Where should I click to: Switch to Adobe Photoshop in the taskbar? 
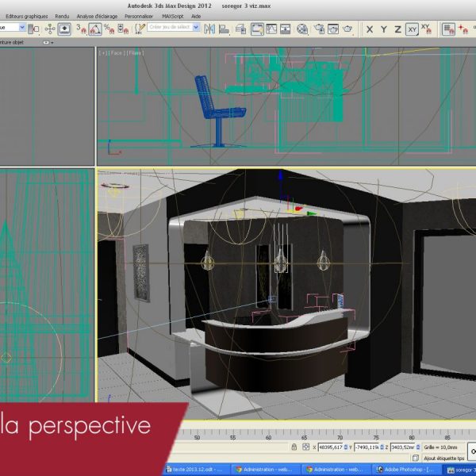click(405, 470)
